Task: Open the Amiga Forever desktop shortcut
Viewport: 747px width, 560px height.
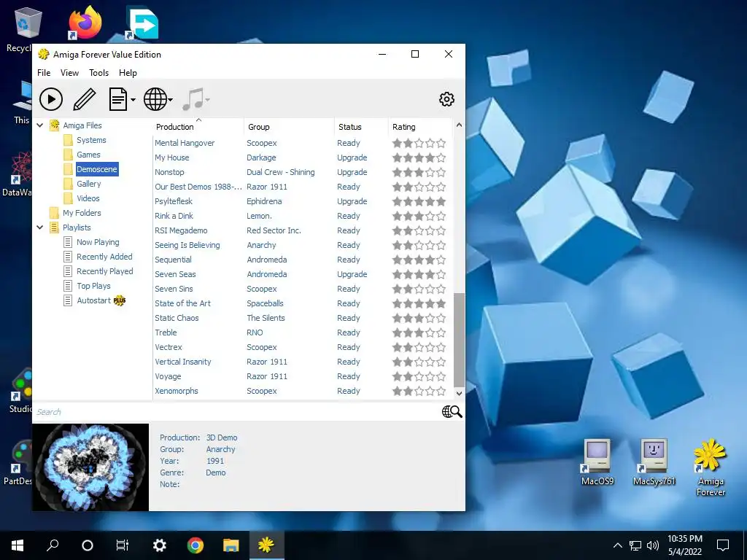Action: point(711,467)
